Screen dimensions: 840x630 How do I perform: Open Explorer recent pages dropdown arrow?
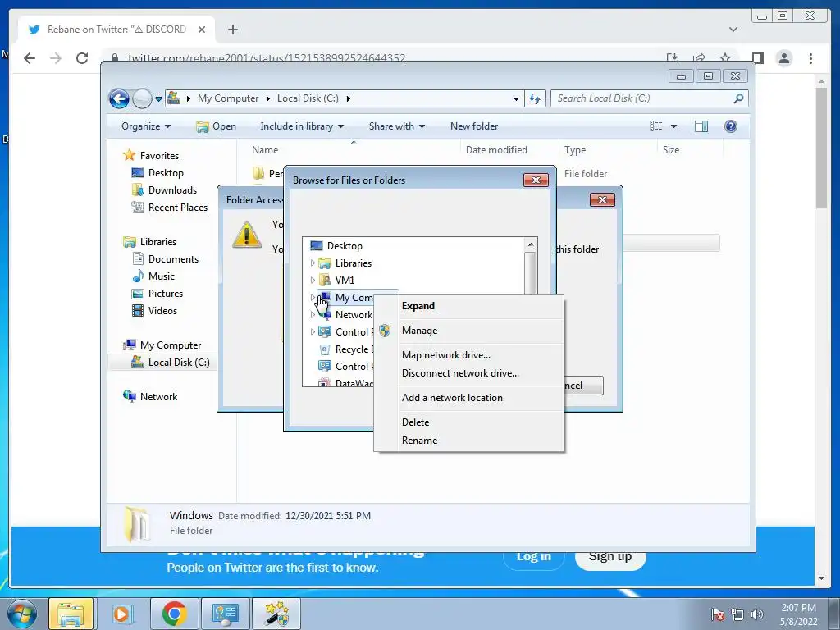(x=158, y=99)
